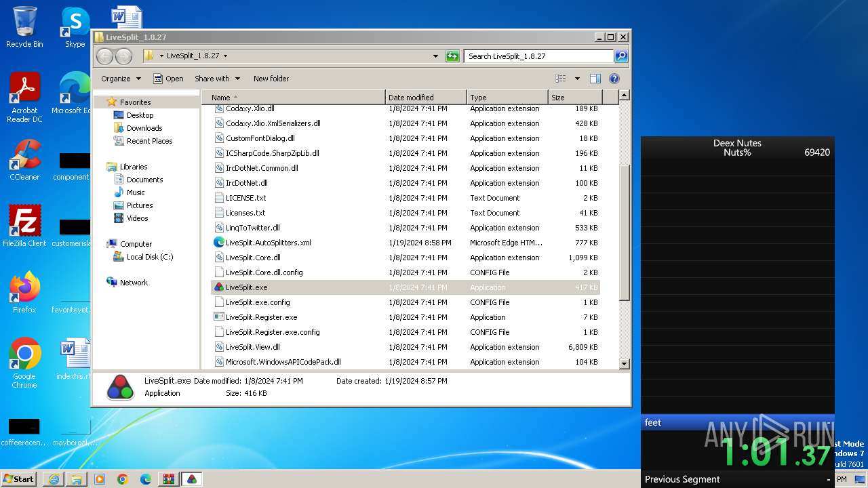The image size is (868, 488).
Task: Select Network in navigation pane
Action: tap(134, 283)
